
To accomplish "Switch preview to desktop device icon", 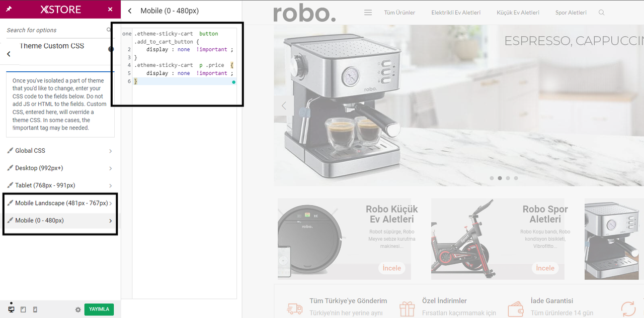I will pyautogui.click(x=11, y=309).
